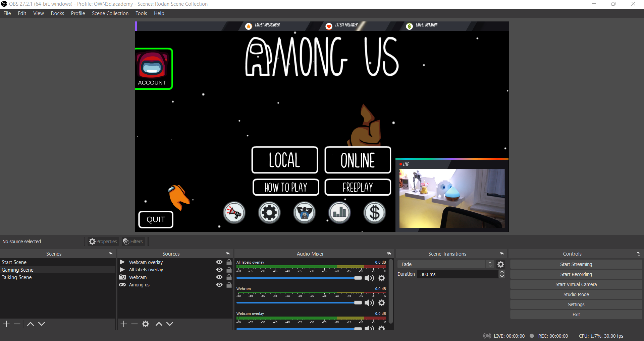Open the Fade transition dropdown
This screenshot has width=644, height=341.
[445, 264]
